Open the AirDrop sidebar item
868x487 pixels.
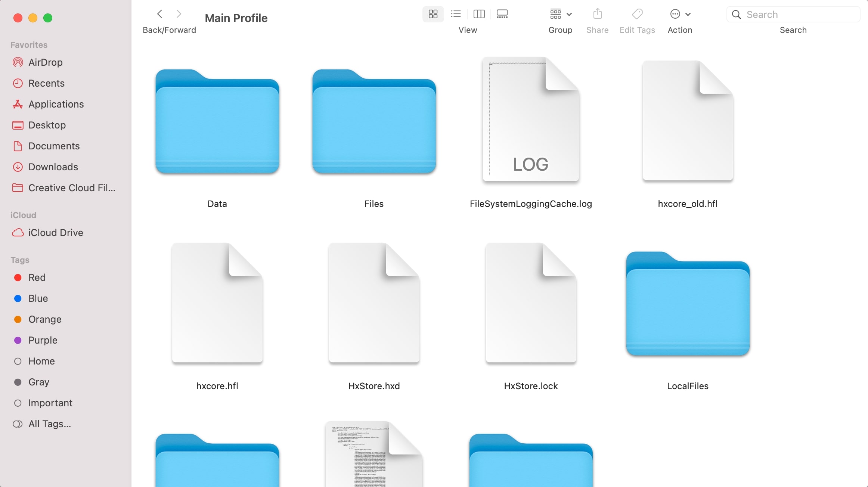(x=45, y=62)
